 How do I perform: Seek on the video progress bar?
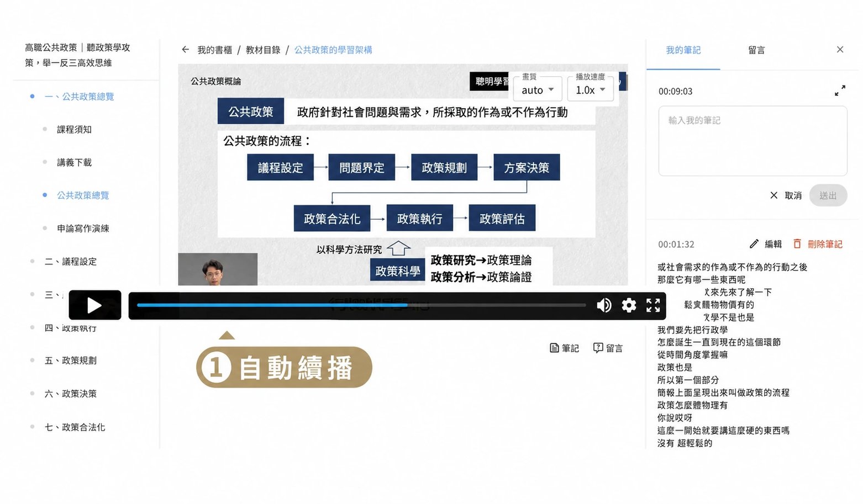pyautogui.click(x=361, y=305)
